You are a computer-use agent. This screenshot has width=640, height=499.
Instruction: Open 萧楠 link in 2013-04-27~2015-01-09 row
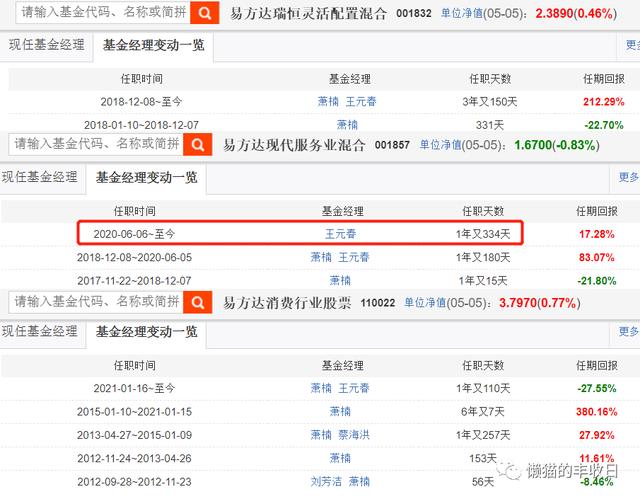pos(321,435)
